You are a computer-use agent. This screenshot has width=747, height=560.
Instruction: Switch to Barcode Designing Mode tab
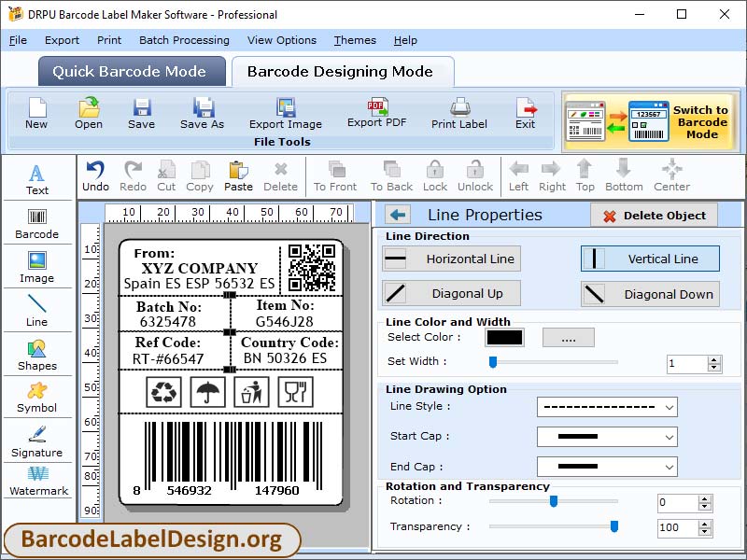pyautogui.click(x=343, y=72)
